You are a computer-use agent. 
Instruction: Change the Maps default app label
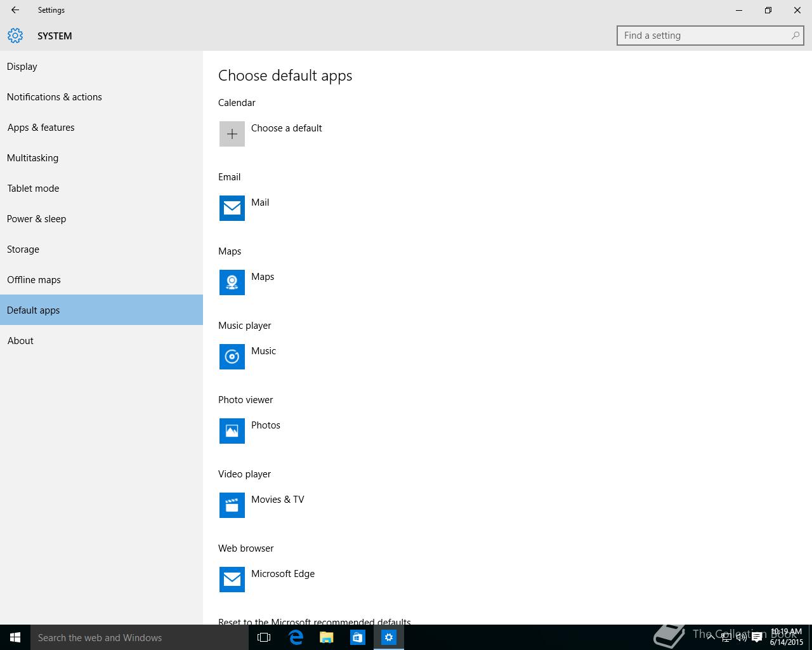pos(263,277)
